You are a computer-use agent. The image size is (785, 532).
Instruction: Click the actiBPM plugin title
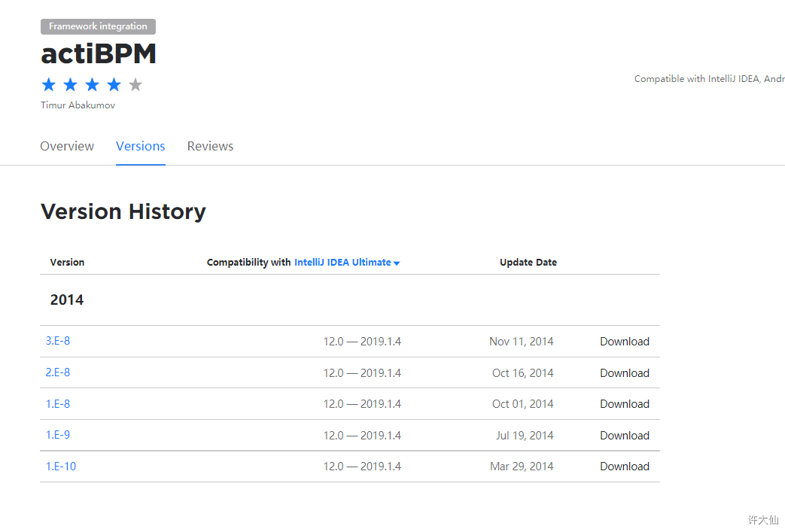tap(99, 53)
